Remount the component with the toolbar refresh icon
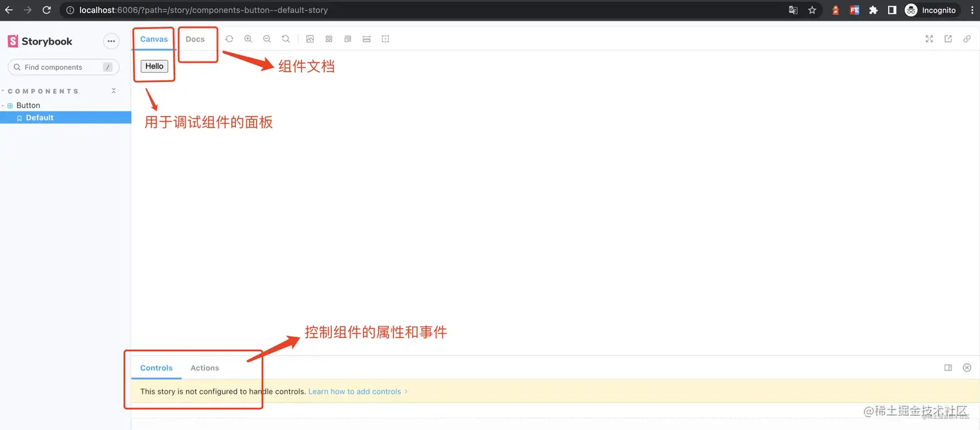980x430 pixels. tap(229, 39)
